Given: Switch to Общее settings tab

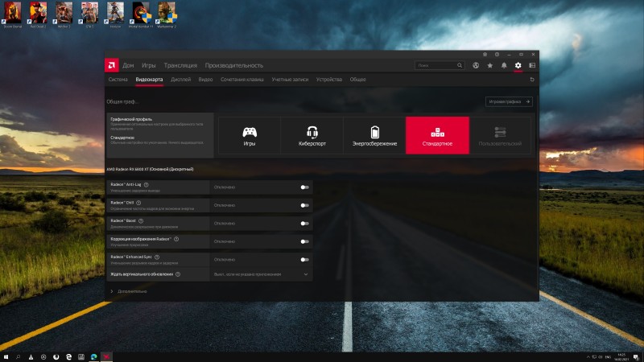Looking at the screenshot, I should click(x=357, y=80).
